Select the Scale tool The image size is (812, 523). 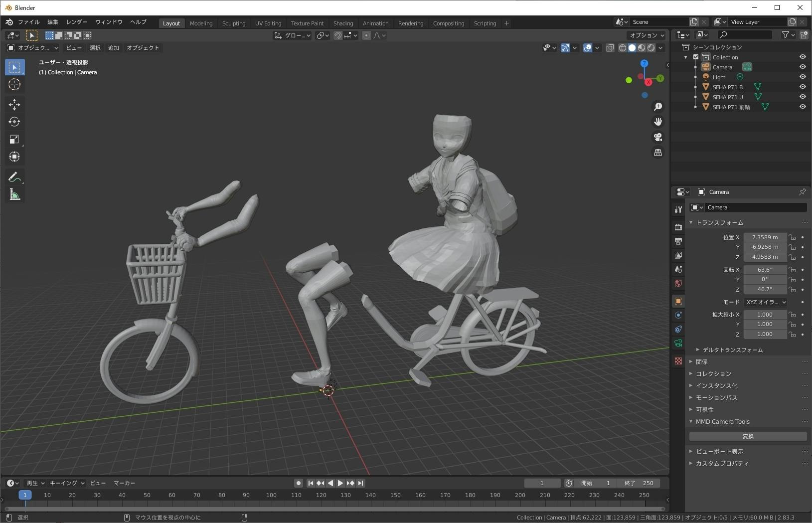tap(14, 139)
